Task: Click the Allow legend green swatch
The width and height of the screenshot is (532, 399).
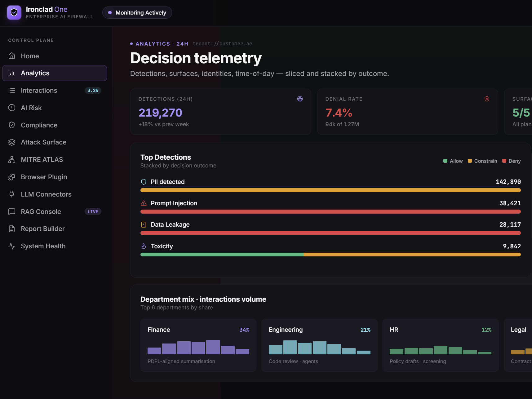Action: click(445, 161)
